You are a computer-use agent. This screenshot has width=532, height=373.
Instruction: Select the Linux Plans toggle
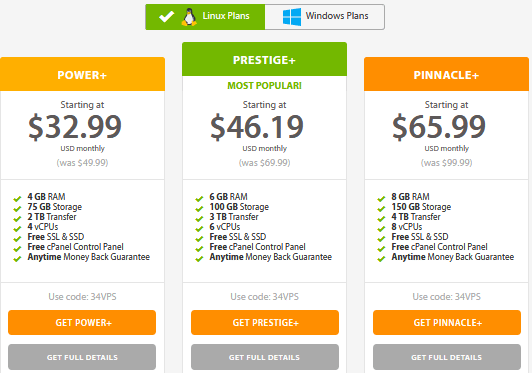click(205, 17)
